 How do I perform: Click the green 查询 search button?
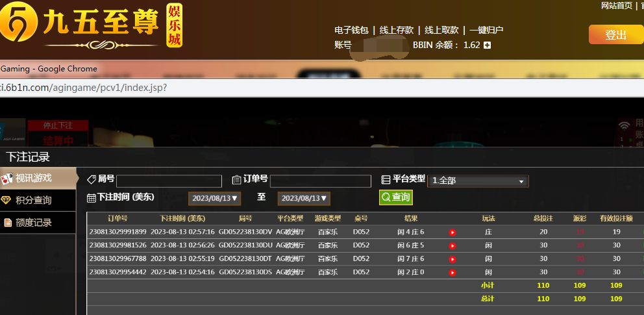[x=396, y=197]
